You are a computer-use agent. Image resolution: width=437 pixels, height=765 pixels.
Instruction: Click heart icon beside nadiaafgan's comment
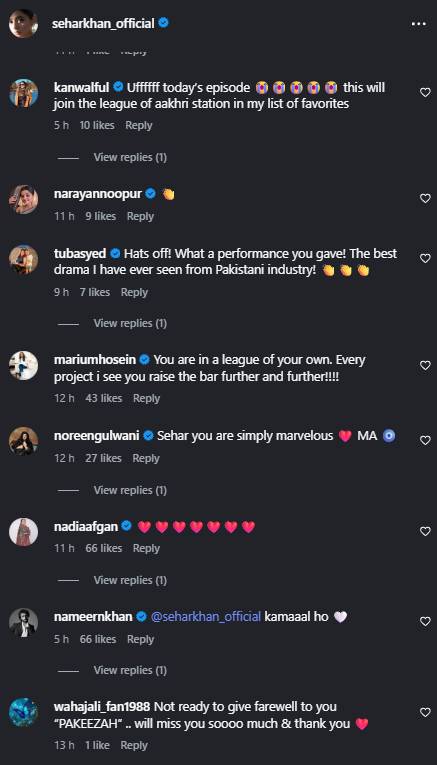pos(425,531)
